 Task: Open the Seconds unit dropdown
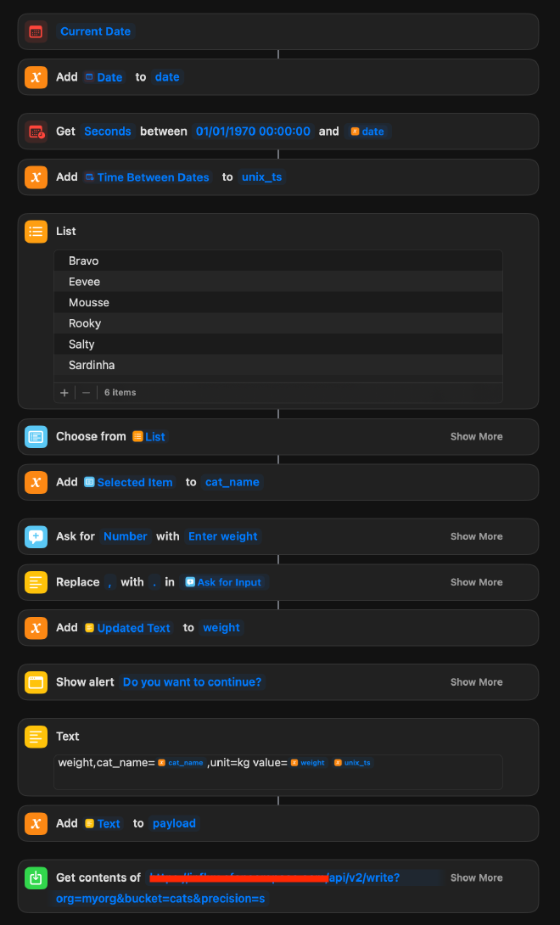pyautogui.click(x=108, y=132)
